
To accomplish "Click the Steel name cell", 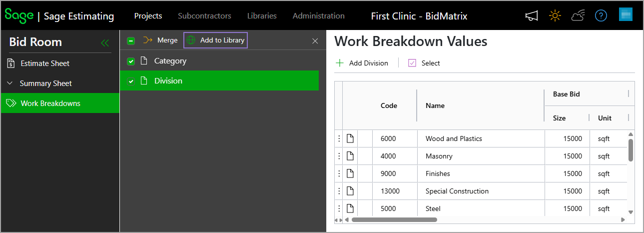I will click(x=481, y=208).
